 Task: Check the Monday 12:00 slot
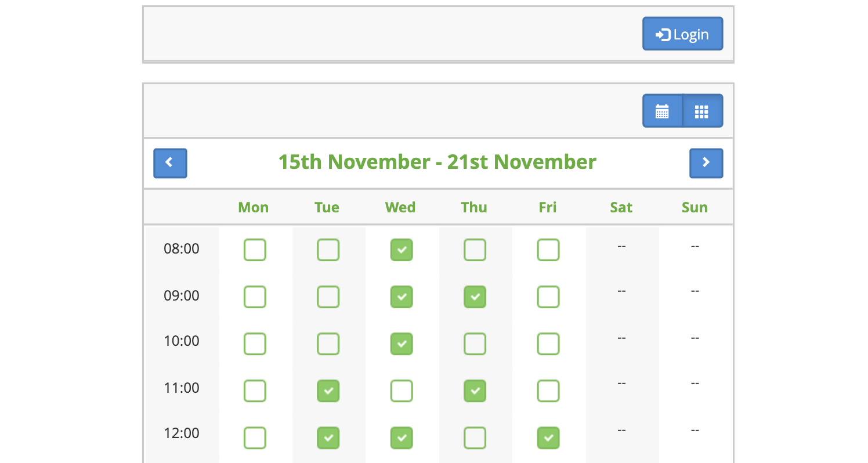[255, 438]
